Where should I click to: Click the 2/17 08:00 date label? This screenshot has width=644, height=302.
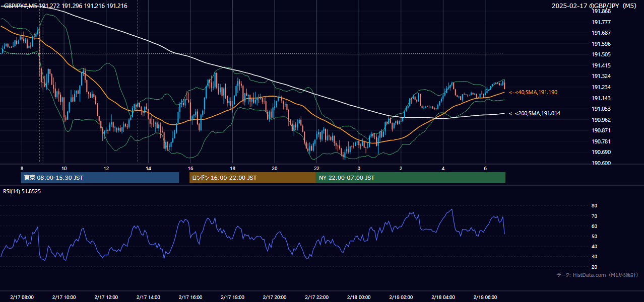coord(22,297)
